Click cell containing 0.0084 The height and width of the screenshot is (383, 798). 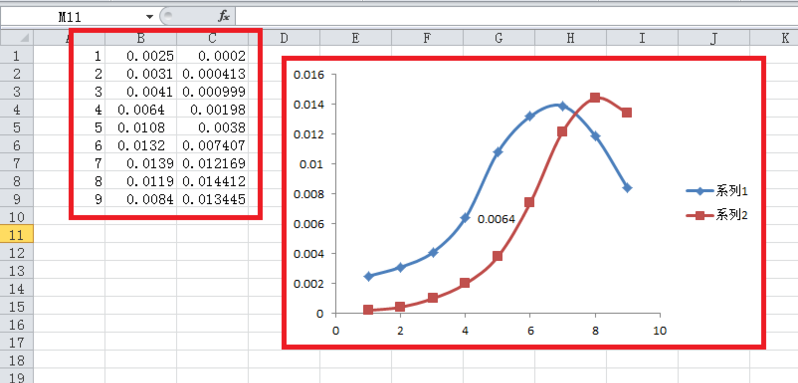tap(141, 199)
